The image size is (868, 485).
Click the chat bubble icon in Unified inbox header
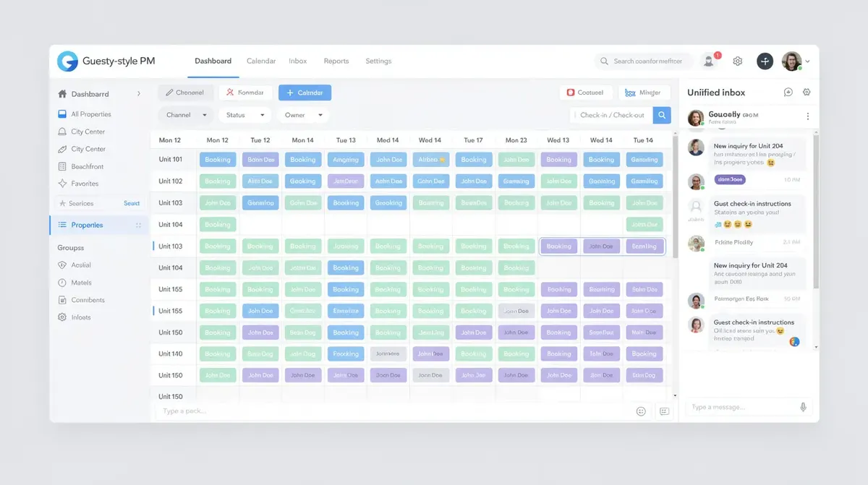pyautogui.click(x=788, y=93)
